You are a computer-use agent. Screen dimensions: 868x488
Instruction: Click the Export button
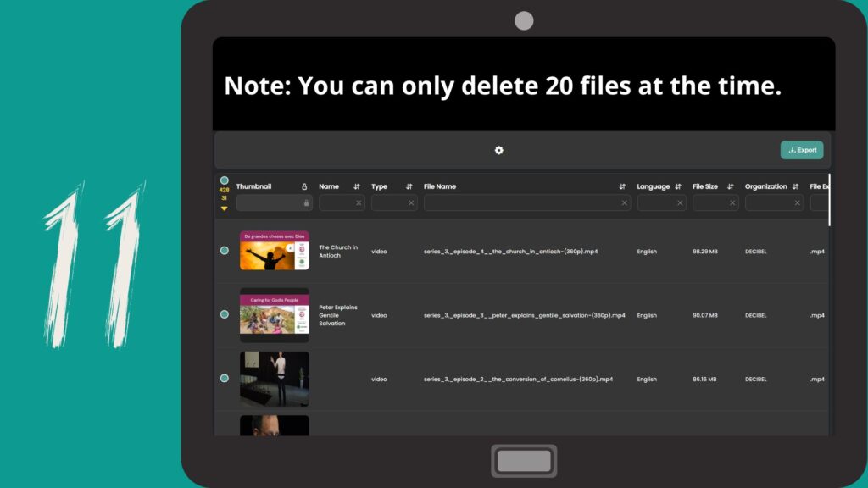[801, 150]
